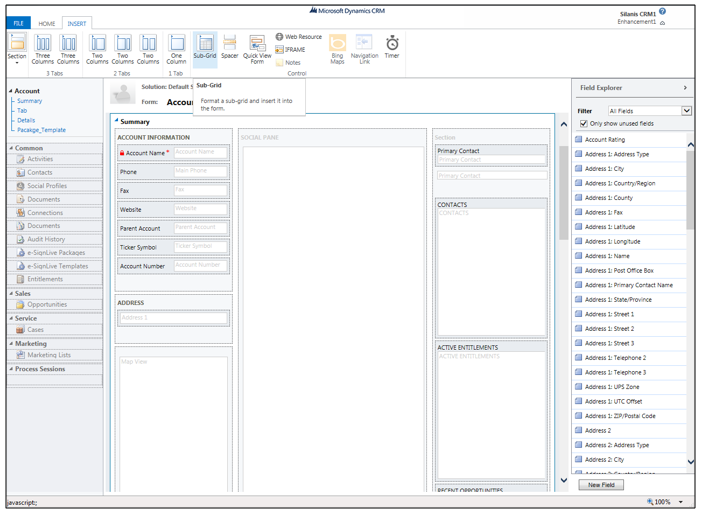Select the Ticker Symbol field

click(173, 247)
